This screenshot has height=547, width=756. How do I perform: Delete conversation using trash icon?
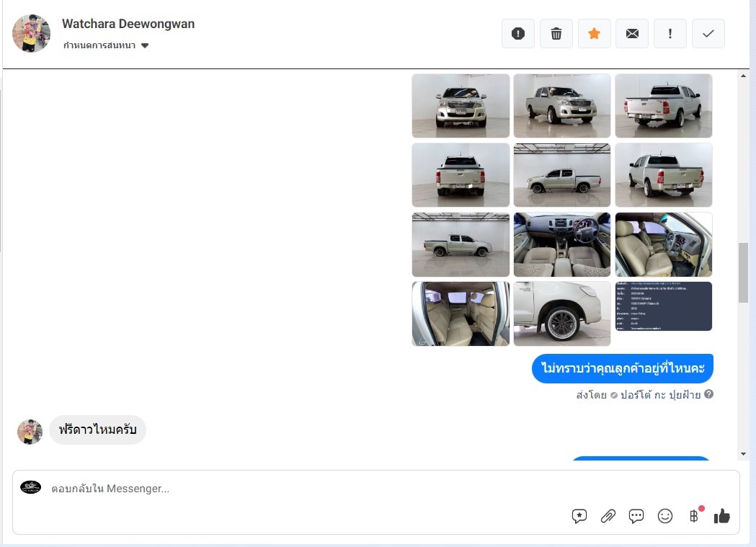(556, 34)
